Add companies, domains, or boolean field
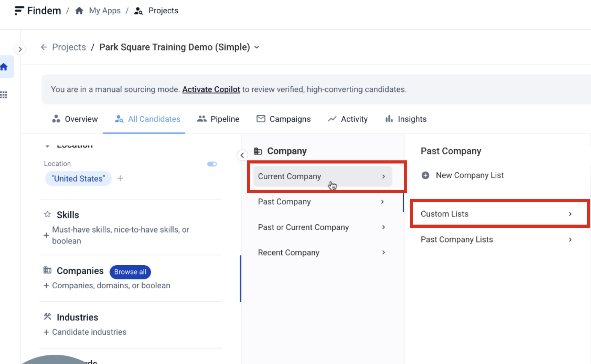The image size is (591, 364). point(107,285)
